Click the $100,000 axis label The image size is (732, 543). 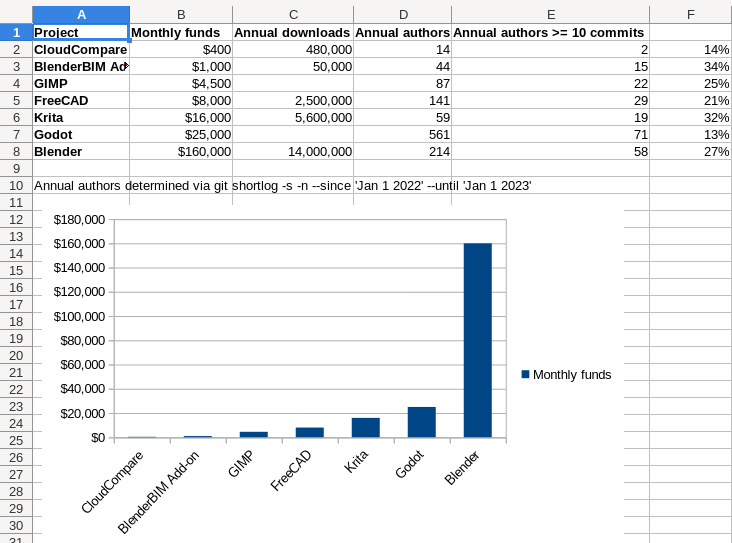(x=79, y=317)
